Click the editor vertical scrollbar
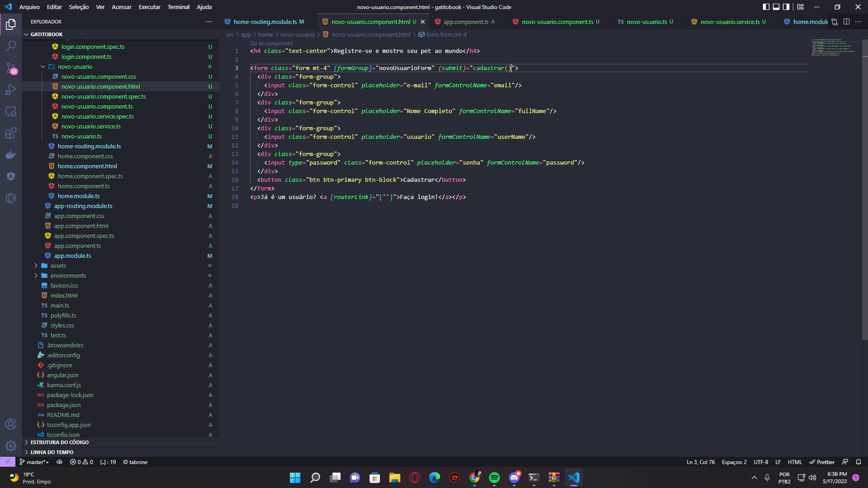The width and height of the screenshot is (868, 488). click(x=865, y=190)
